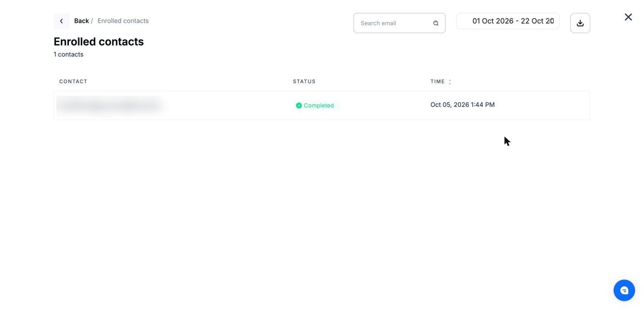Open the date range picker
The height and width of the screenshot is (310, 644).
point(508,21)
